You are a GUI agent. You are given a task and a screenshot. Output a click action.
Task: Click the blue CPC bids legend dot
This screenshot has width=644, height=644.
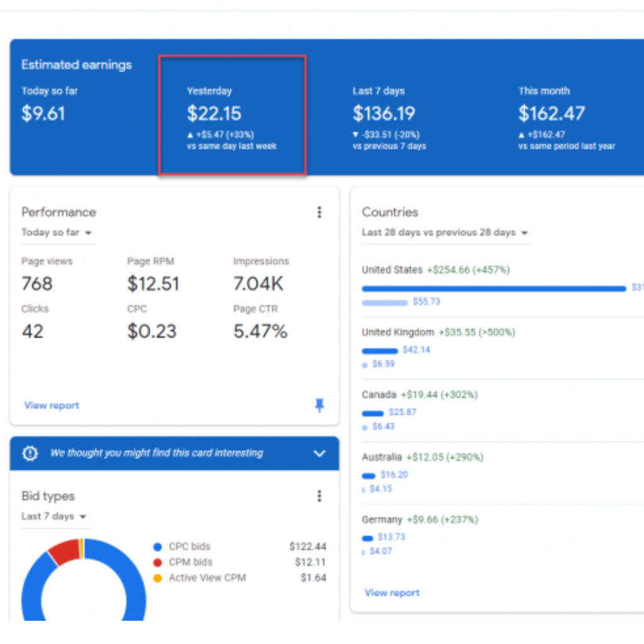point(157,547)
